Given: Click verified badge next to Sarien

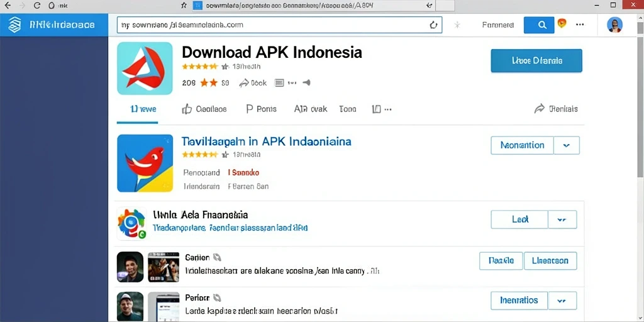Looking at the screenshot, I should click(x=217, y=257).
